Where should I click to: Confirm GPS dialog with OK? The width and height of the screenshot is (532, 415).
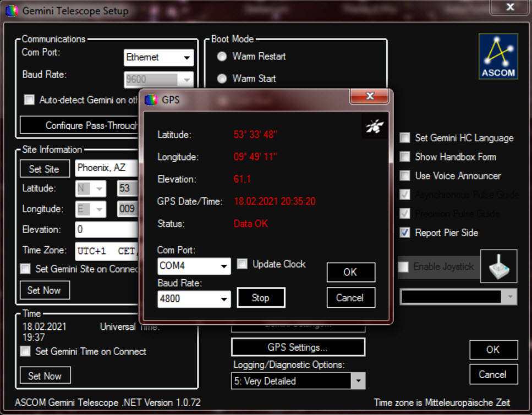click(x=351, y=272)
